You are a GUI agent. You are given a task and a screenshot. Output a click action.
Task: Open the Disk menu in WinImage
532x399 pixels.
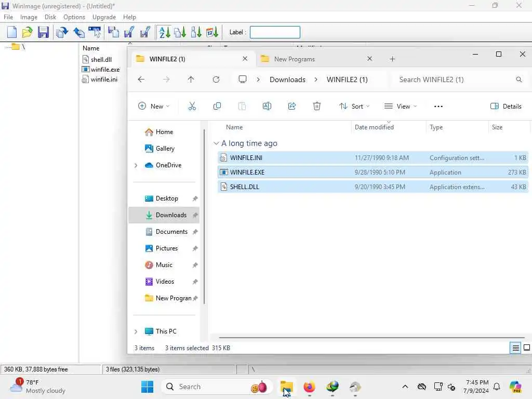[50, 17]
